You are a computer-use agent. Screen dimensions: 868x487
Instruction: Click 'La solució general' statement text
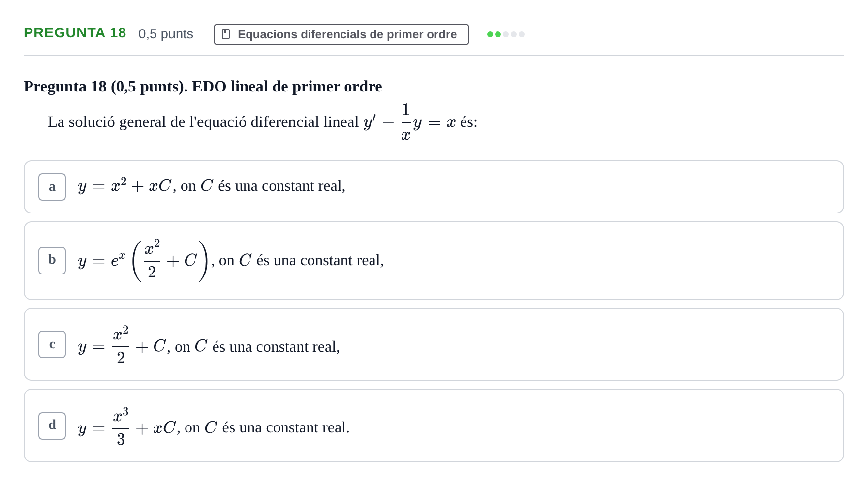tap(107, 122)
